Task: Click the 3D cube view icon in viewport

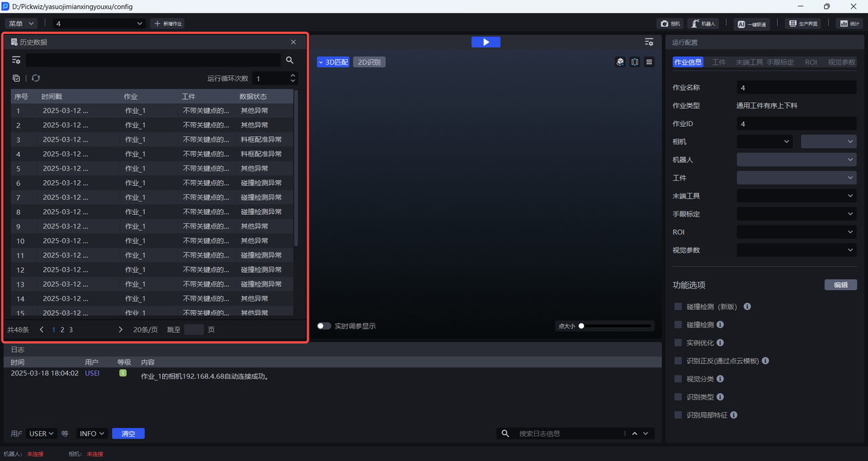Action: coord(620,62)
